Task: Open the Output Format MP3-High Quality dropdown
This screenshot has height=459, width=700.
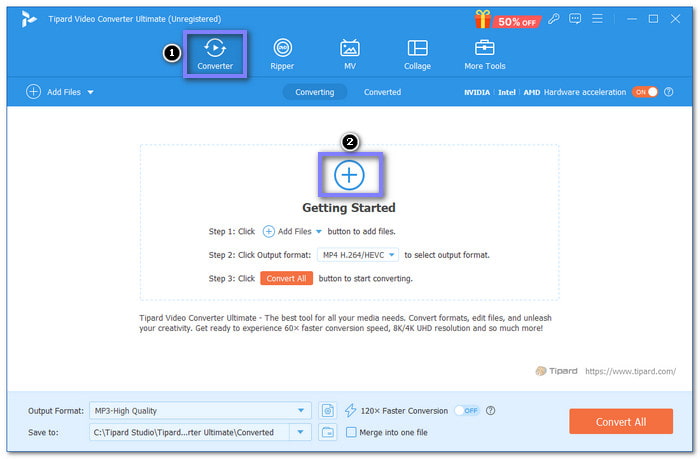Action: pyautogui.click(x=200, y=410)
